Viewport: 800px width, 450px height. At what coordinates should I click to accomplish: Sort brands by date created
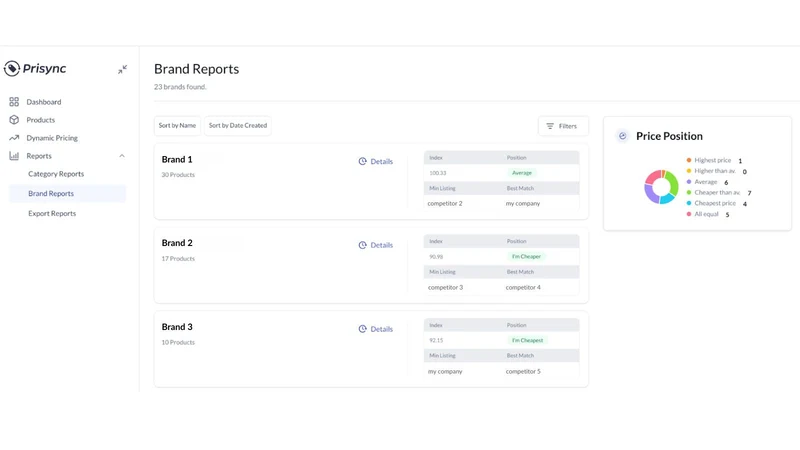(x=238, y=126)
